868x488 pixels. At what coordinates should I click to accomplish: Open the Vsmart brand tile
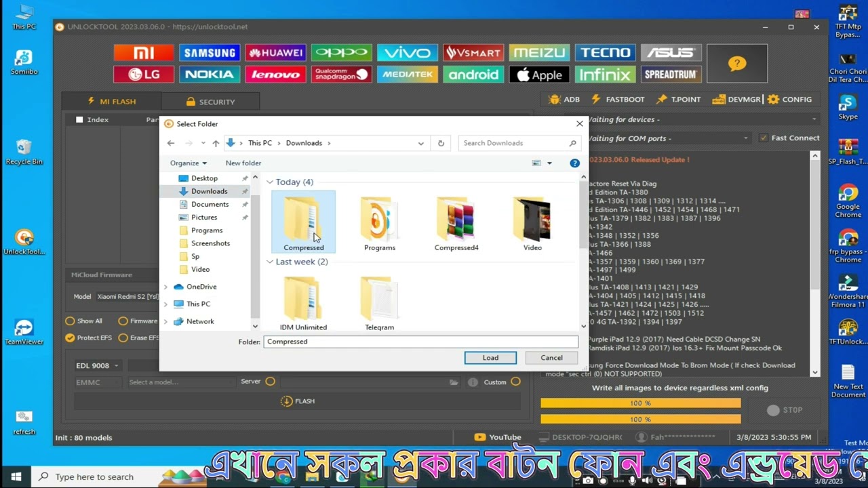pyautogui.click(x=473, y=53)
